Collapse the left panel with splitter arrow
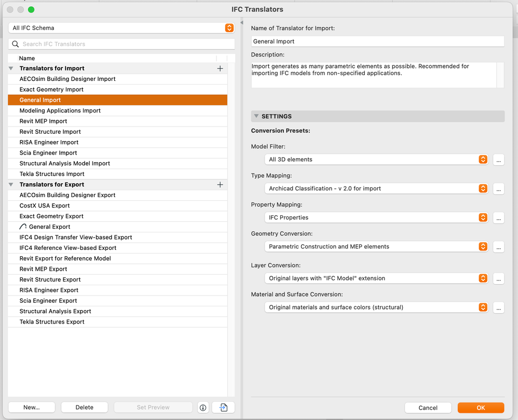Image resolution: width=518 pixels, height=420 pixels. [x=242, y=22]
